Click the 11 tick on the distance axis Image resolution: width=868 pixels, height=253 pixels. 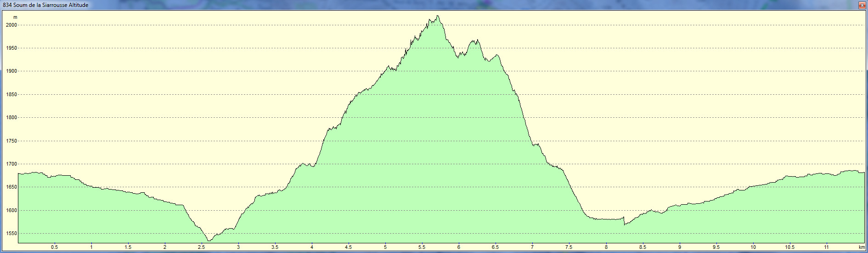coord(826,247)
